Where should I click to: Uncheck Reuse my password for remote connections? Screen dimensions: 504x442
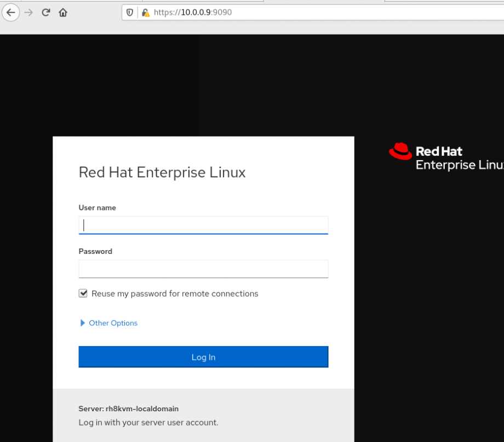[83, 293]
